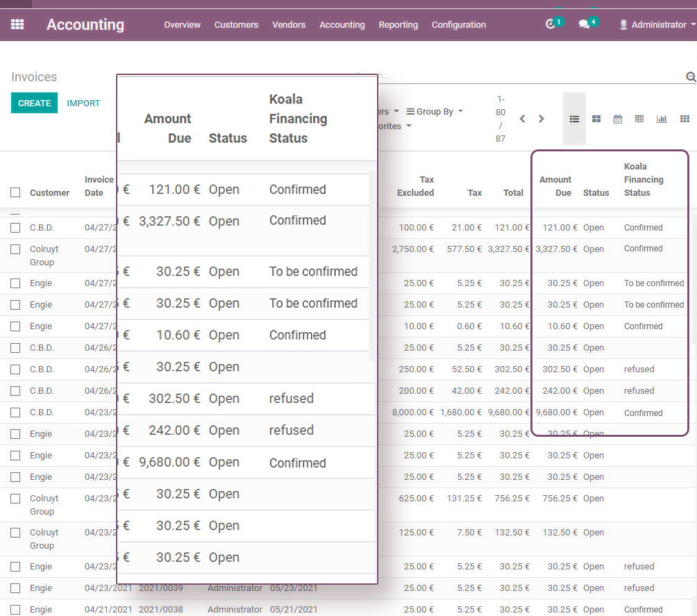Screen dimensions: 697x616
Task: Switch to list view
Action: pyautogui.click(x=574, y=119)
